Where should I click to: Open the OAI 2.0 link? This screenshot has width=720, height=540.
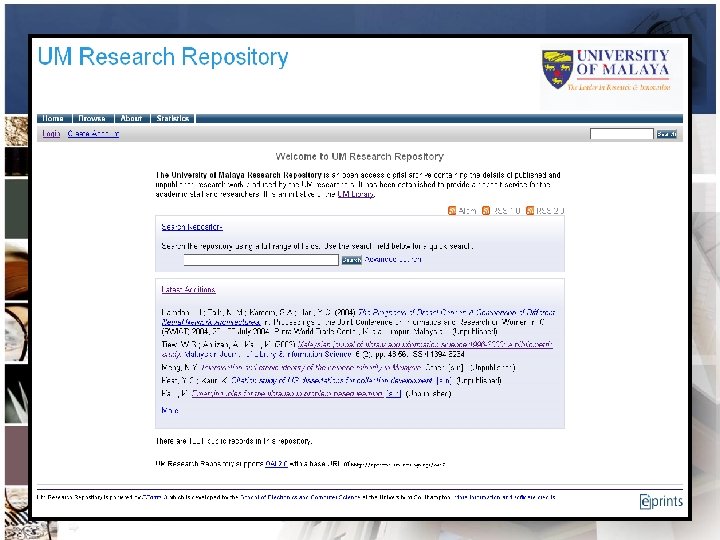pos(276,464)
